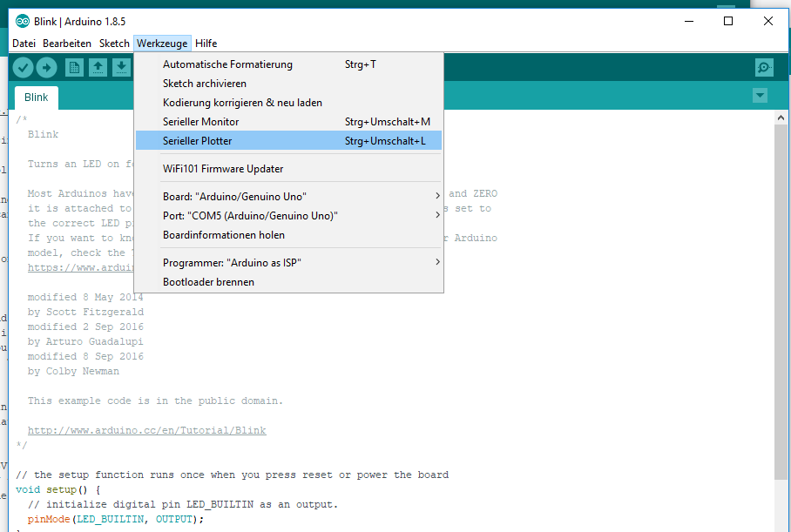Viewport: 791px width, 532px height.
Task: Click the 'by Arturo Guadalupi' comment line
Action: [x=85, y=341]
